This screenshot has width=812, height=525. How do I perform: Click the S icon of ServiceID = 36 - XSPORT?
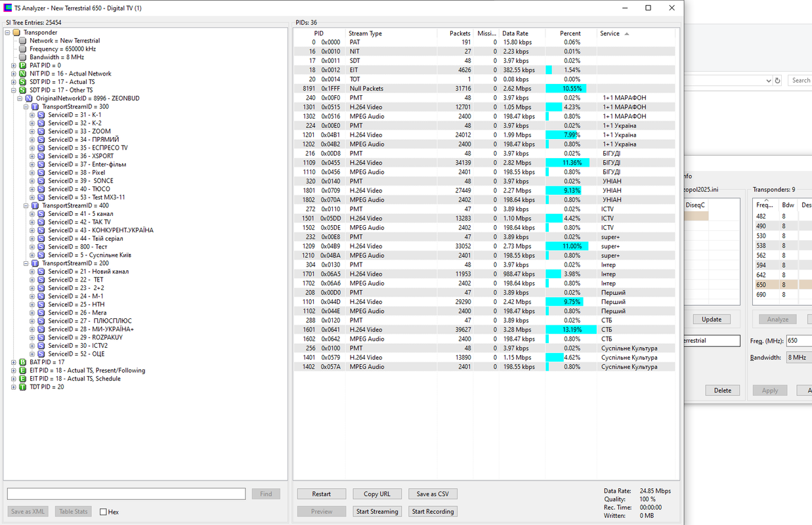(x=41, y=156)
